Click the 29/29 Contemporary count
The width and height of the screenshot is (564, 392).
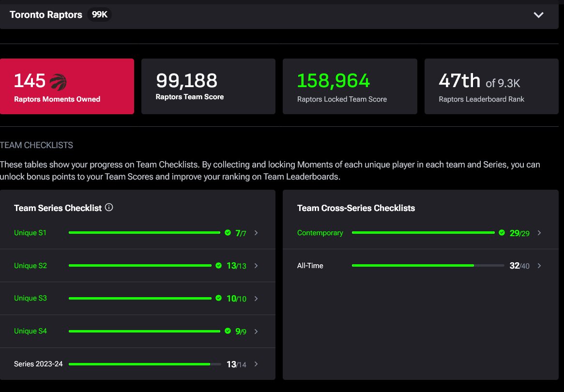pos(519,233)
